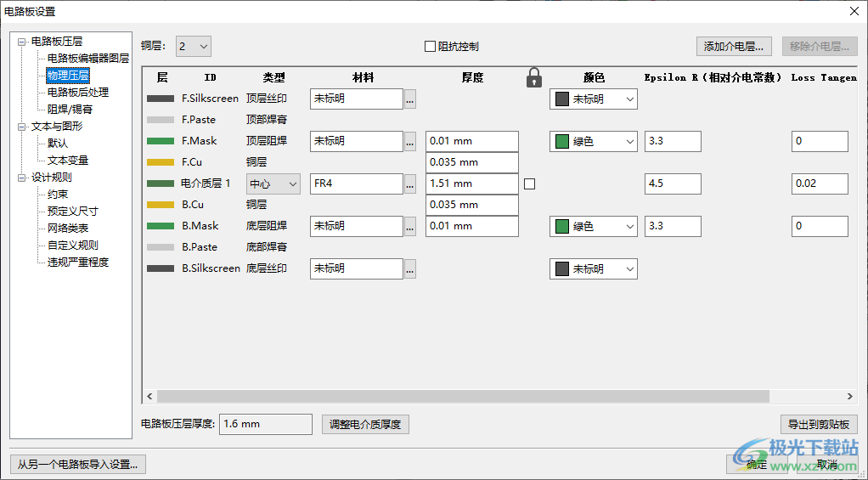The width and height of the screenshot is (868, 480).
Task: Click the 调整电介质厚度 button
Action: pos(365,425)
